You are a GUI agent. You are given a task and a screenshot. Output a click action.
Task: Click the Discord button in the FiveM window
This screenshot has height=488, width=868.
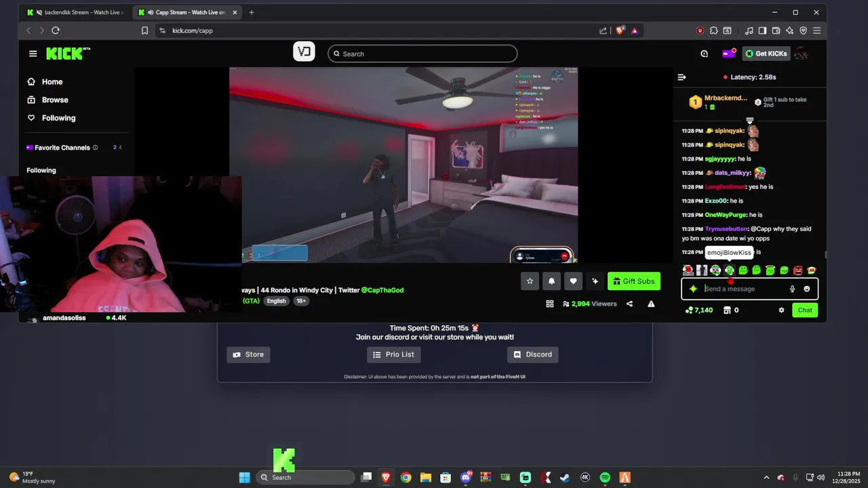coord(533,354)
